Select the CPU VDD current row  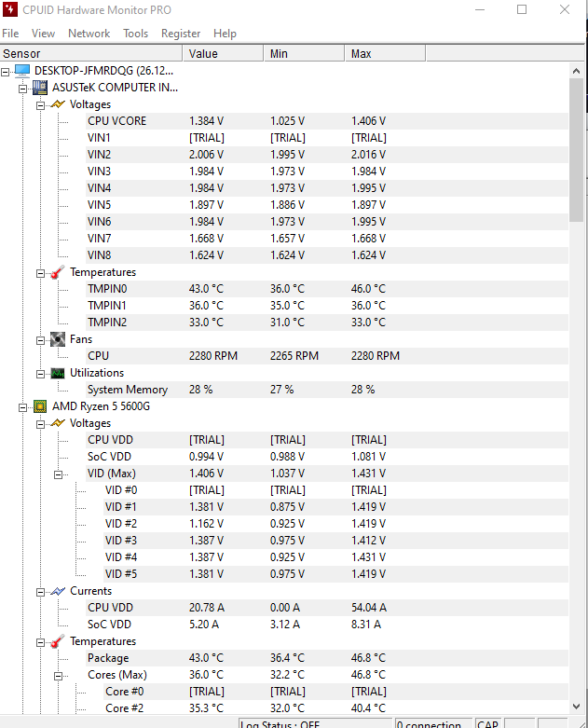327,607
